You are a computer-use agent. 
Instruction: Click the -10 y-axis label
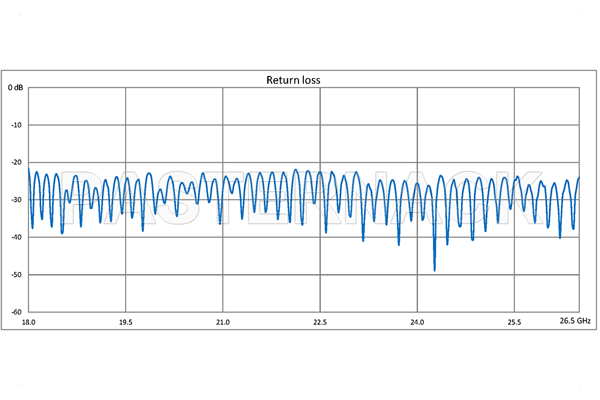[17, 125]
